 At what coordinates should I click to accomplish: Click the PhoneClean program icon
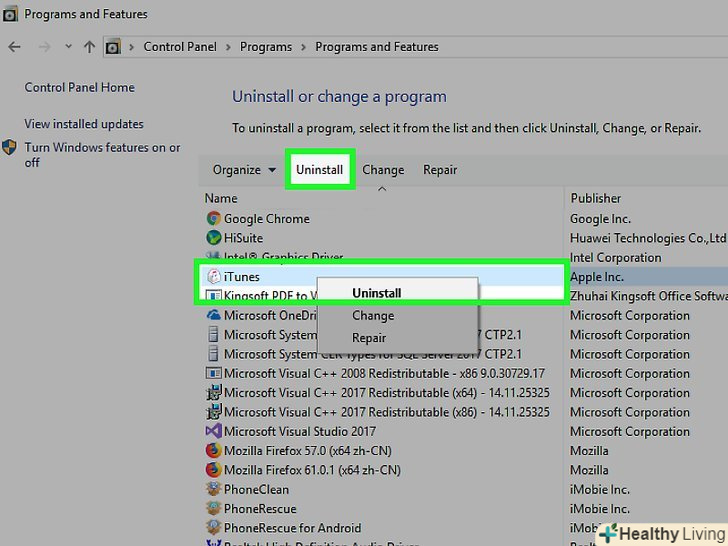point(213,490)
